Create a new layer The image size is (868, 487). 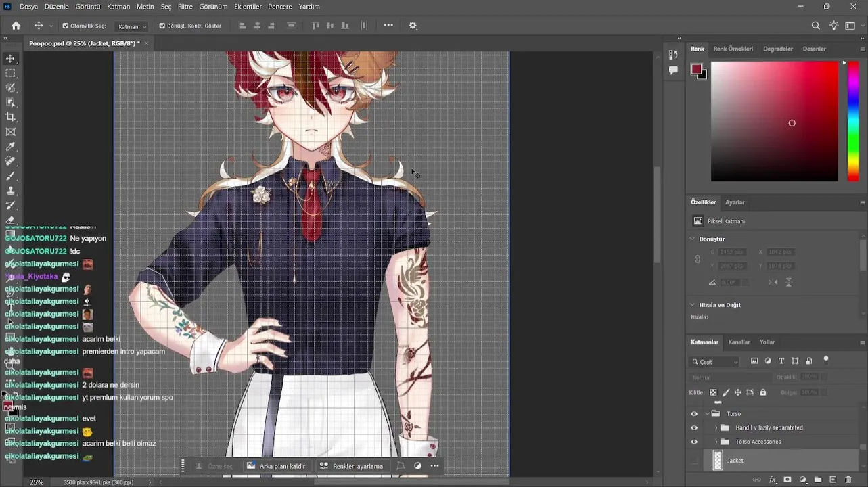click(x=833, y=480)
